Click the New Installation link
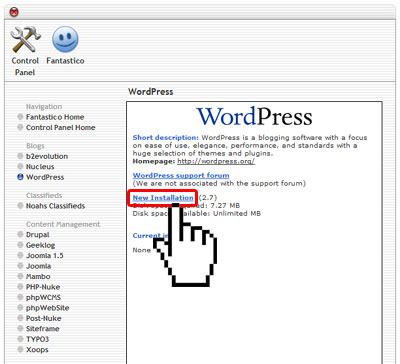The image size is (400, 364). (x=163, y=198)
